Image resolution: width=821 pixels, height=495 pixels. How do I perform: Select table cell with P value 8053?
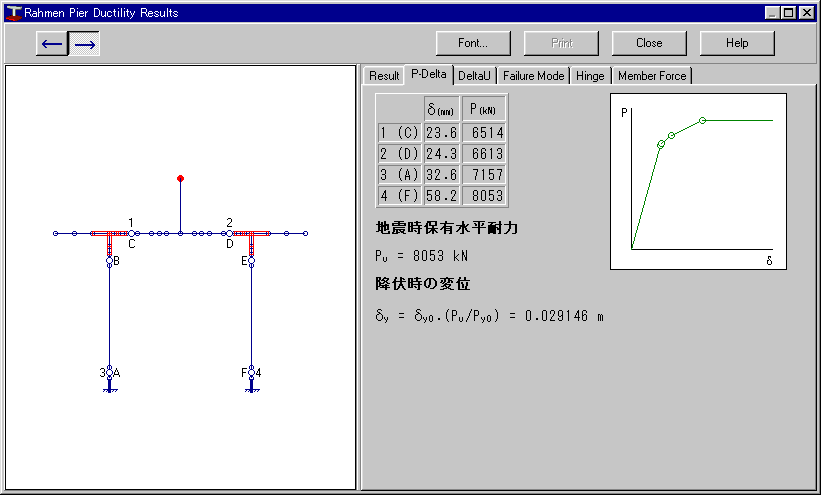tap(485, 196)
